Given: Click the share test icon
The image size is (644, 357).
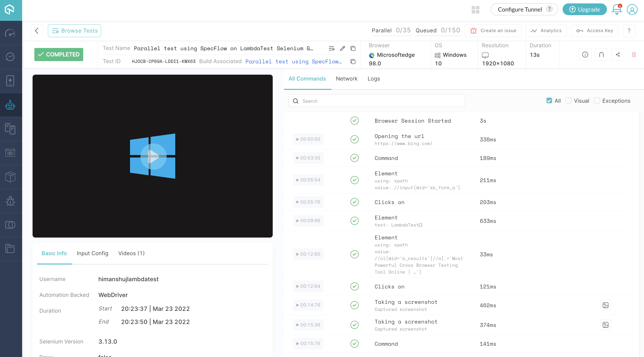Looking at the screenshot, I should click(618, 55).
